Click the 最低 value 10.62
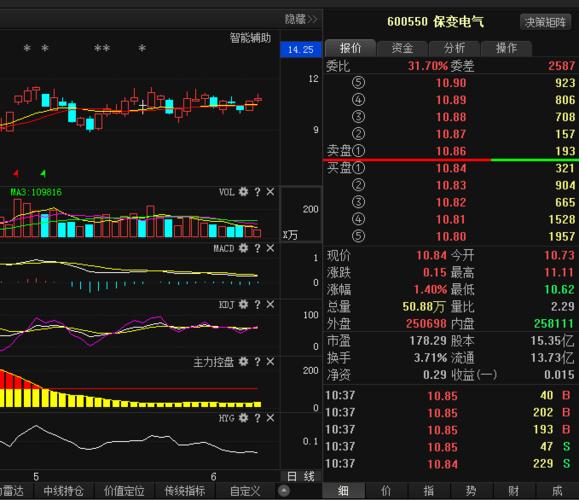Image resolution: width=579 pixels, height=500 pixels. 559,290
